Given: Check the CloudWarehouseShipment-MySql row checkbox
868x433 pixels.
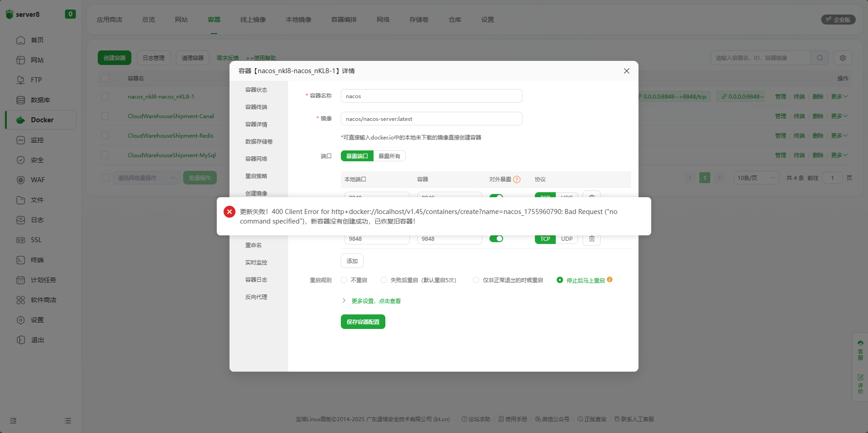Looking at the screenshot, I should 105,155.
